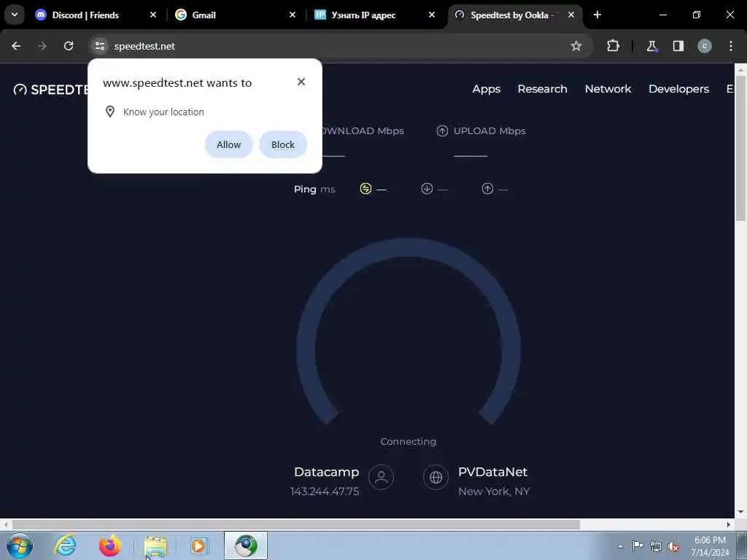Open Action Center flag icon
747x560 pixels.
click(638, 546)
